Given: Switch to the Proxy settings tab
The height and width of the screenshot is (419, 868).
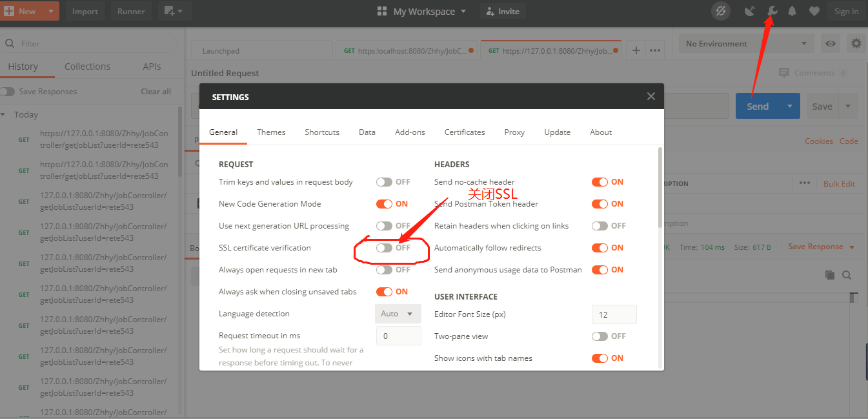Looking at the screenshot, I should 514,132.
